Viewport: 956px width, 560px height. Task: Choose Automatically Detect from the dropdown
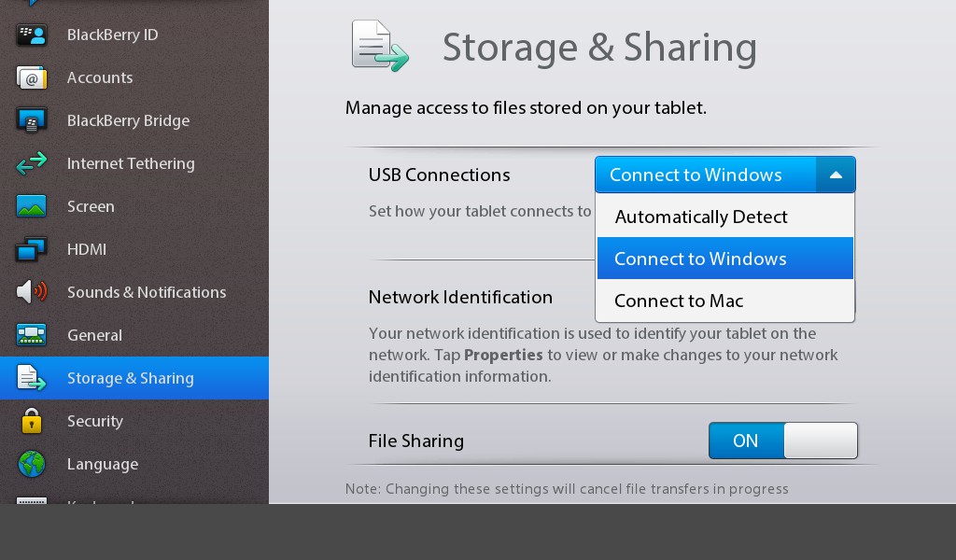(700, 217)
